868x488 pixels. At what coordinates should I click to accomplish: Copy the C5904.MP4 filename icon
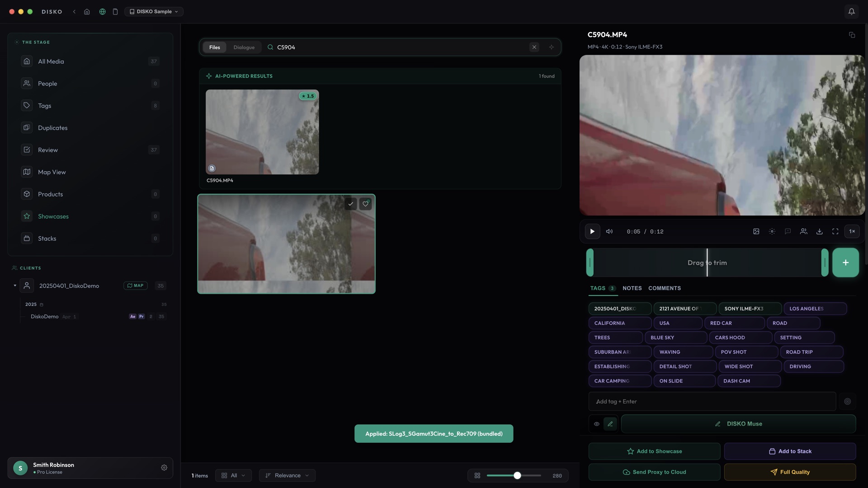click(x=852, y=35)
